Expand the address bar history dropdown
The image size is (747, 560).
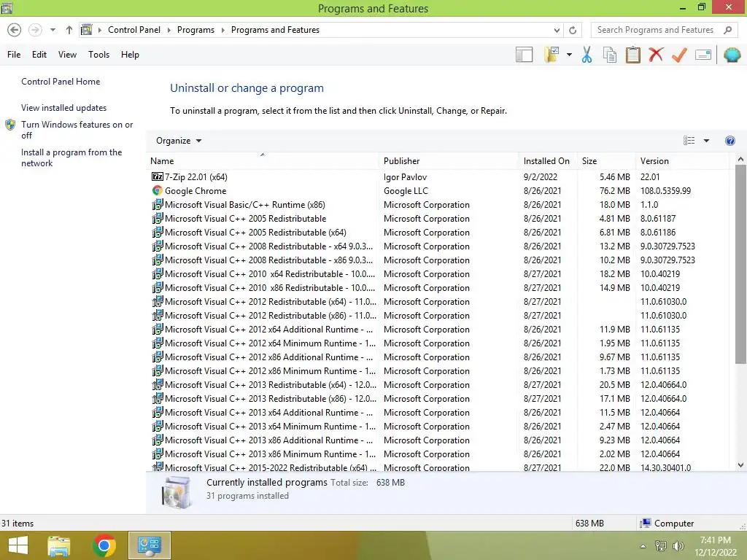tap(557, 30)
